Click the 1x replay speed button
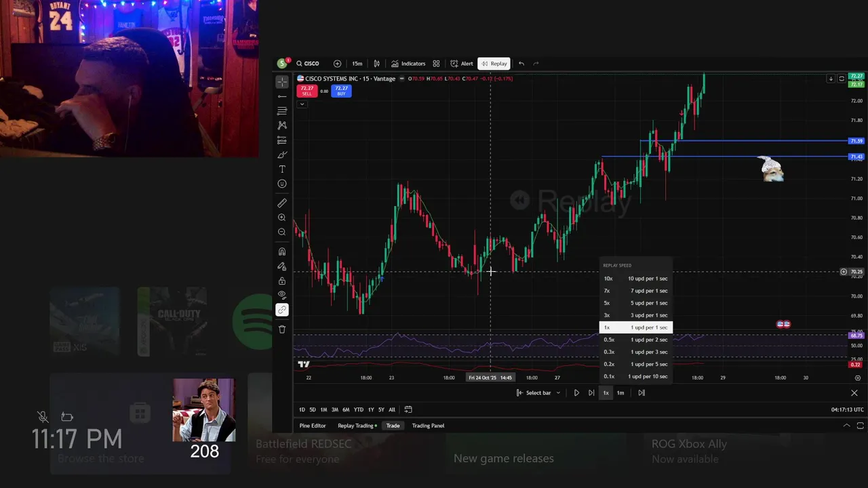The width and height of the screenshot is (868, 488). click(x=606, y=392)
